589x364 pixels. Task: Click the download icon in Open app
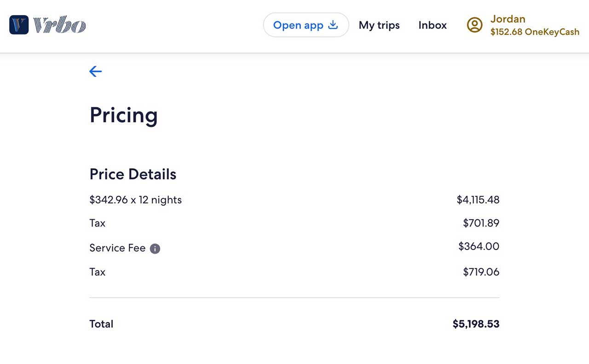point(333,25)
